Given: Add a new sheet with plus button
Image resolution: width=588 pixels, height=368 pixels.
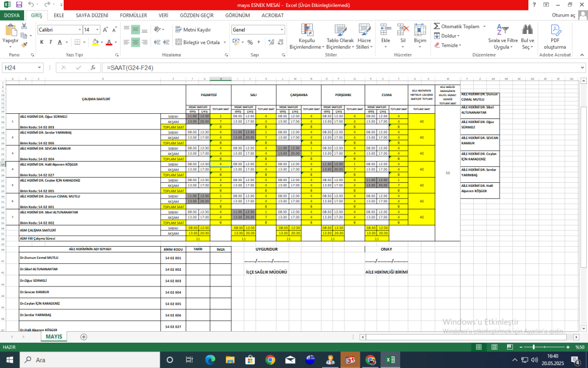Looking at the screenshot, I should pyautogui.click(x=84, y=337).
